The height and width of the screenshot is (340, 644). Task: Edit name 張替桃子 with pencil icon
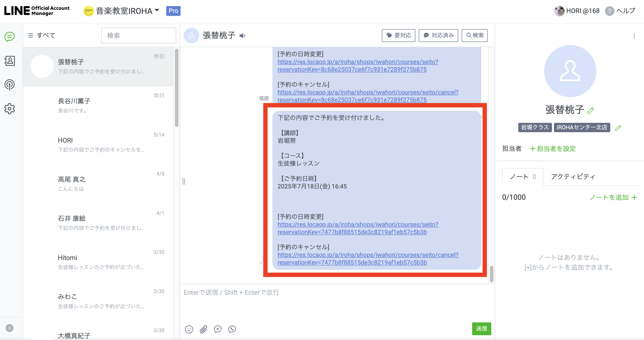(591, 110)
